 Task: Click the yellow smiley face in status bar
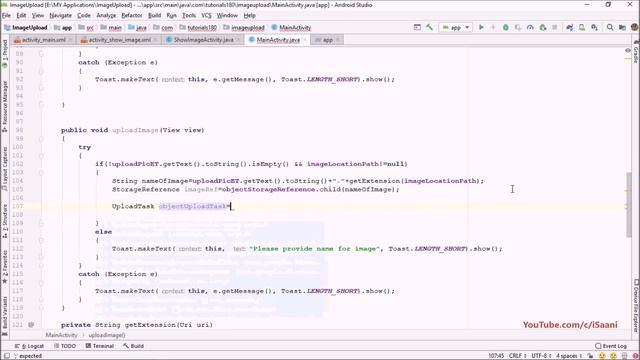(602, 356)
